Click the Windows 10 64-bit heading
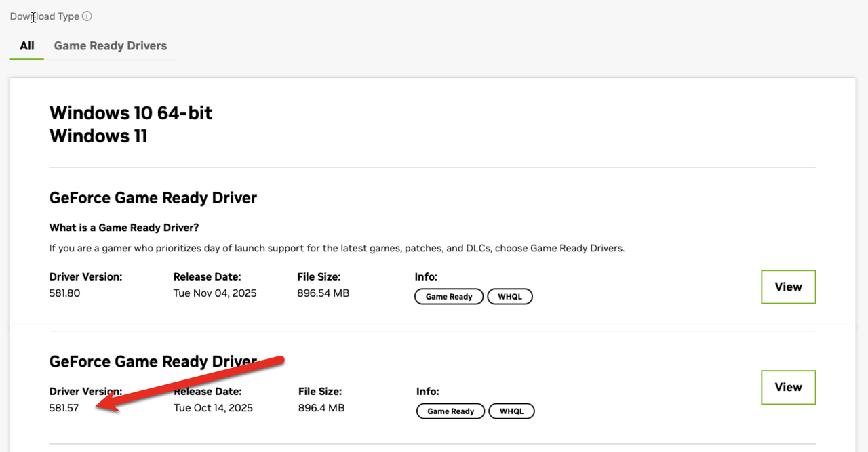The height and width of the screenshot is (452, 868). (x=131, y=112)
